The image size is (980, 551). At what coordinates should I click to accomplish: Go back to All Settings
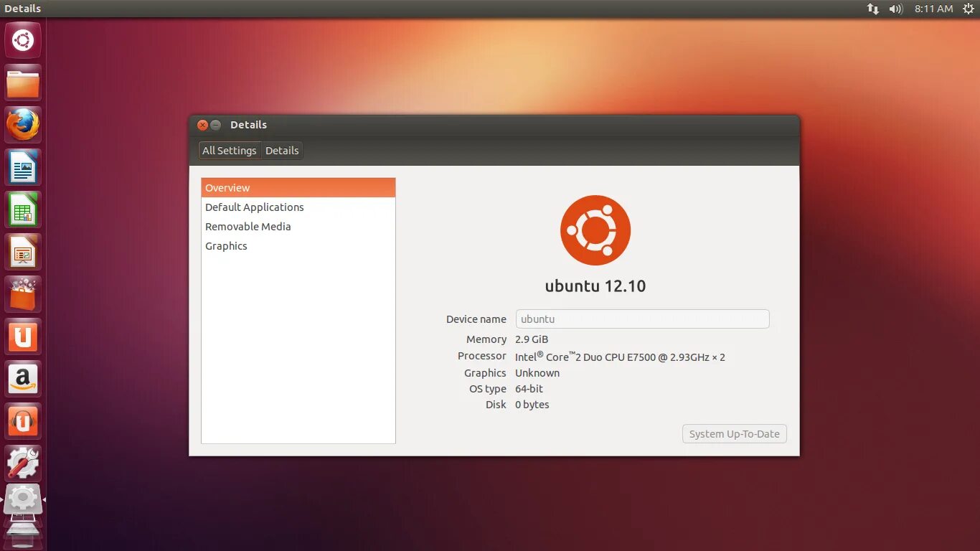(x=230, y=151)
